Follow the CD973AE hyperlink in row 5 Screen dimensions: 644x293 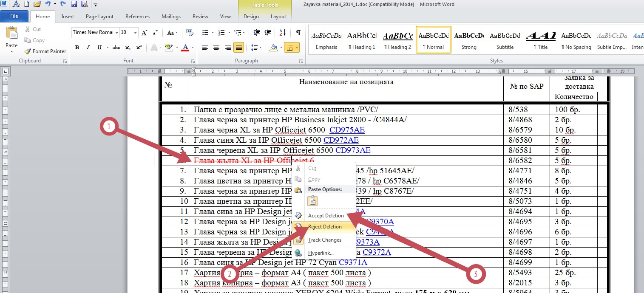[x=353, y=150]
